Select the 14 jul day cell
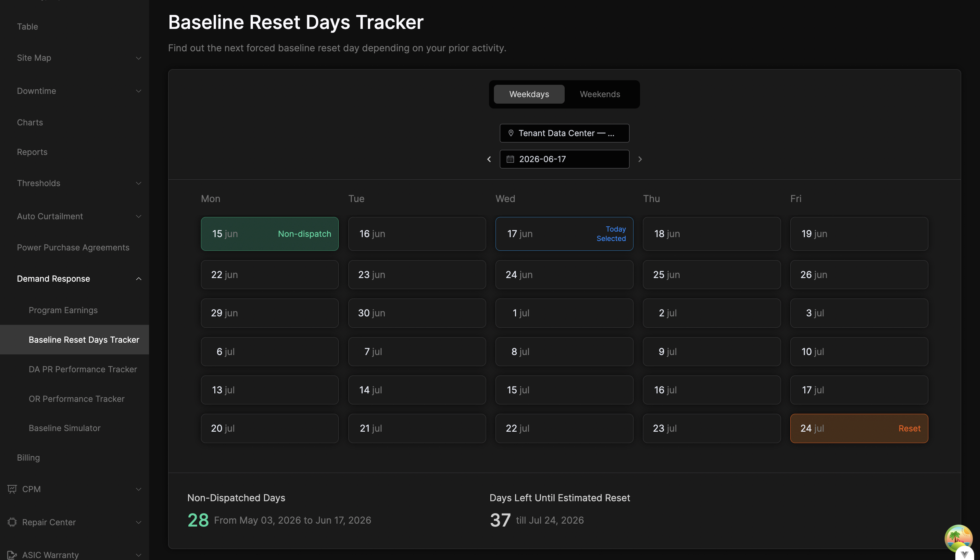Viewport: 980px width, 560px height. (x=417, y=390)
